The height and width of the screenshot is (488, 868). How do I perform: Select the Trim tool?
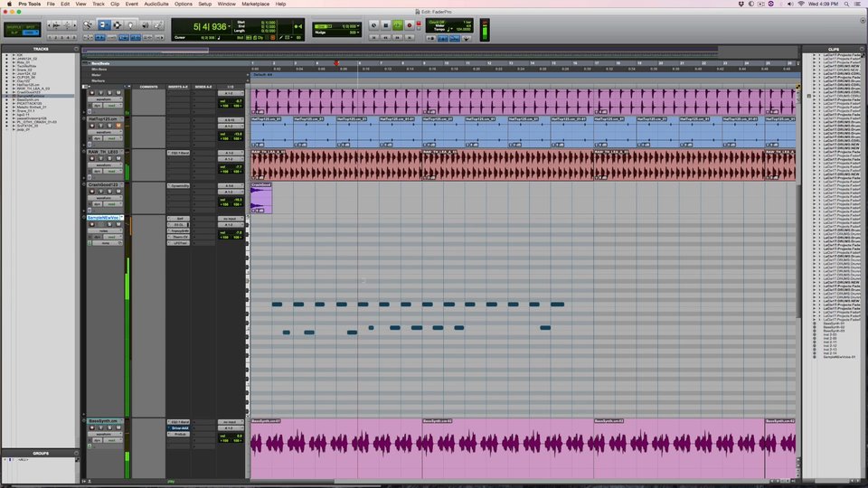[x=103, y=25]
